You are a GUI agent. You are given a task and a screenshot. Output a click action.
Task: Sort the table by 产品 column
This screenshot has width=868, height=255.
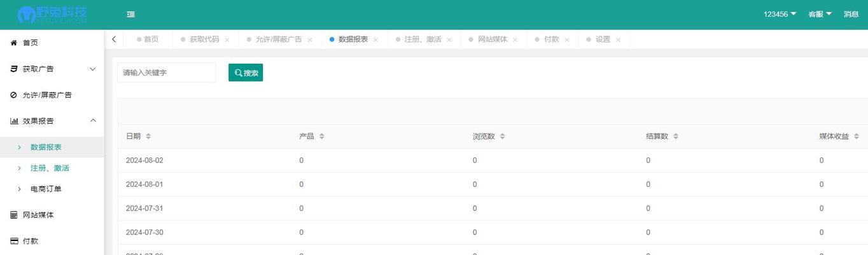click(x=321, y=136)
